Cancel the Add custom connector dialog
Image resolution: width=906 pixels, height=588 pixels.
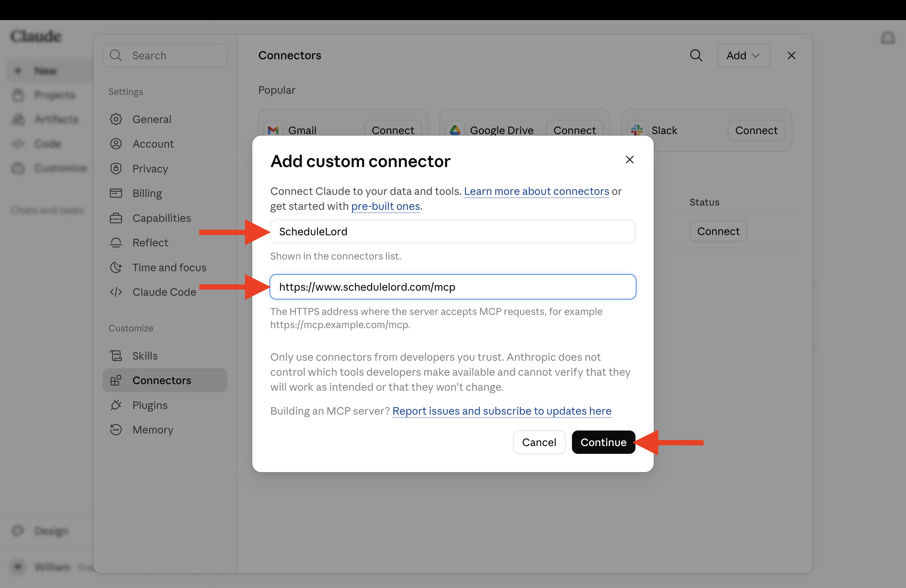[x=539, y=442]
